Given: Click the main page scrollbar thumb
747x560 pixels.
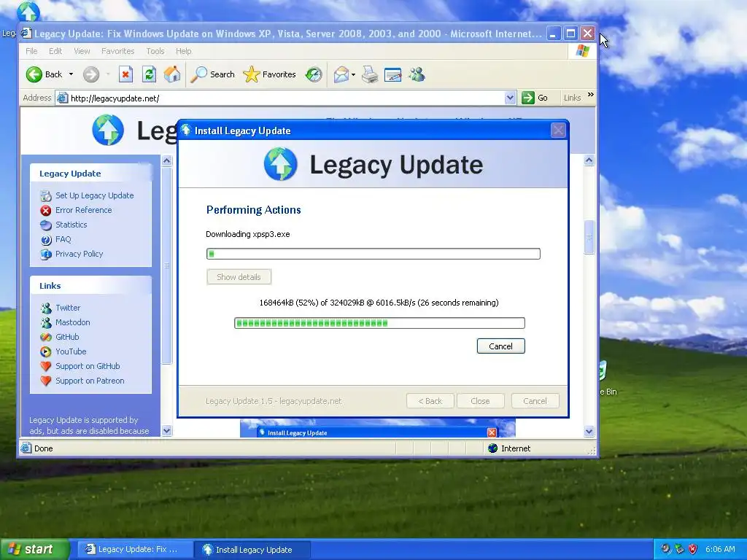Looking at the screenshot, I should click(589, 237).
